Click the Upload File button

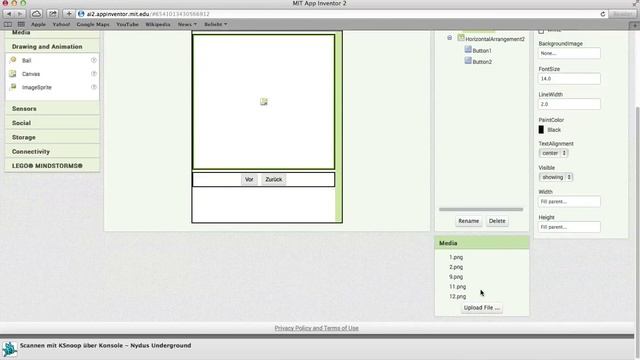tap(482, 308)
